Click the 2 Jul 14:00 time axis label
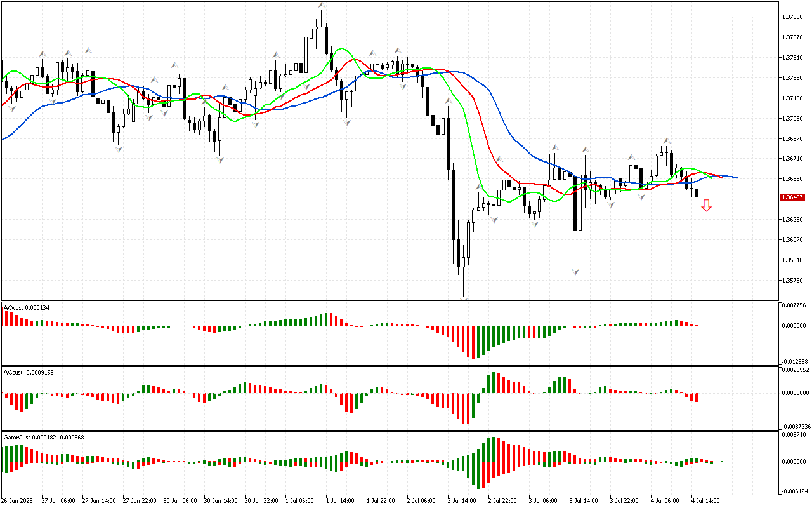The height and width of the screenshot is (508, 812). (463, 500)
